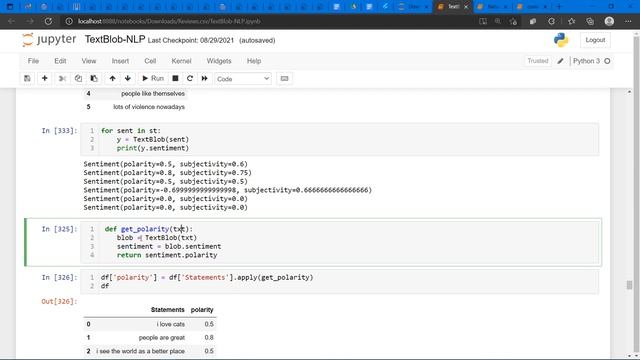Click the 'Out[326]:' output prompt

(59, 301)
